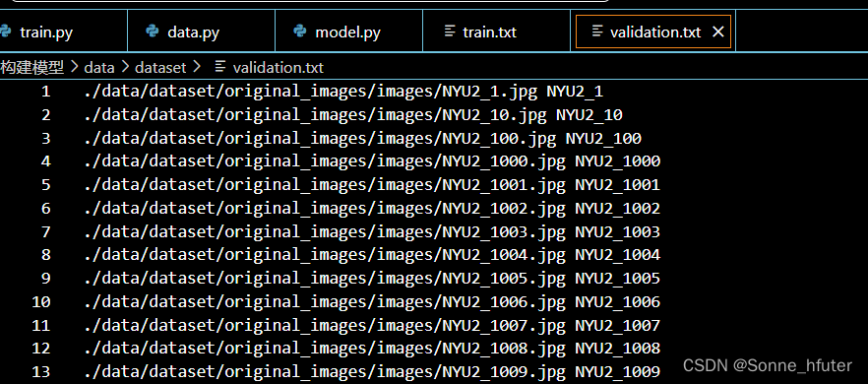Click the label NYU2_100 on line 3

(x=603, y=138)
